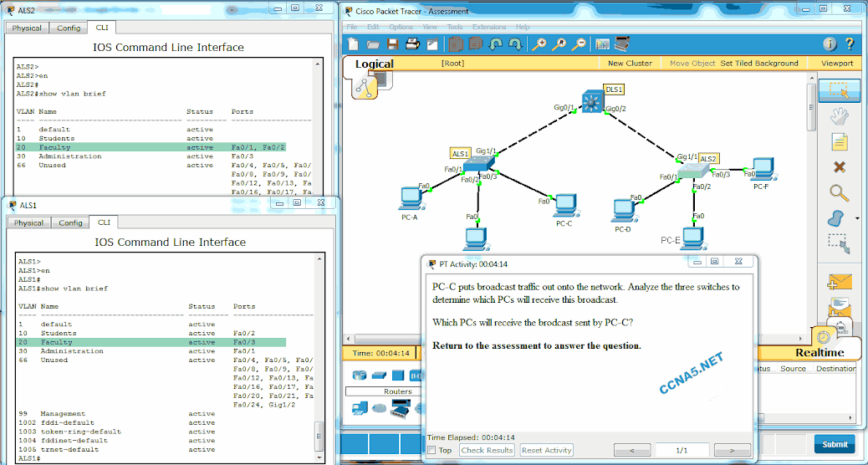
Task: Click the Check Results button
Action: pos(488,450)
